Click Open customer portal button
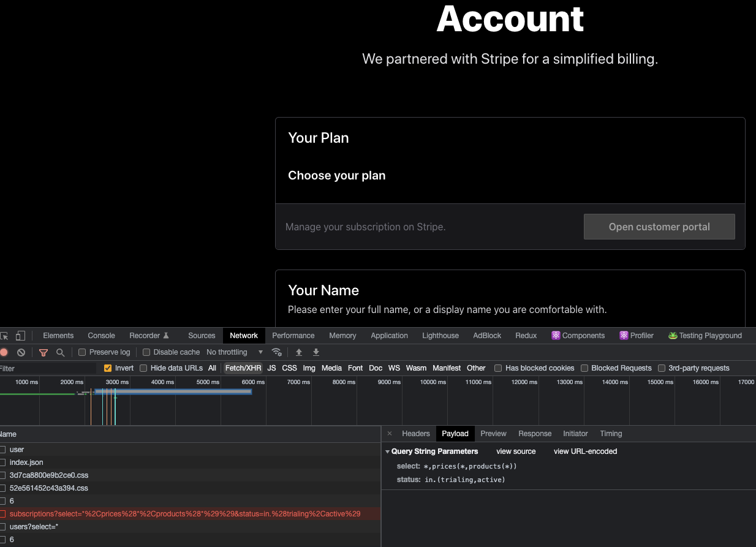The width and height of the screenshot is (756, 547). pyautogui.click(x=659, y=227)
